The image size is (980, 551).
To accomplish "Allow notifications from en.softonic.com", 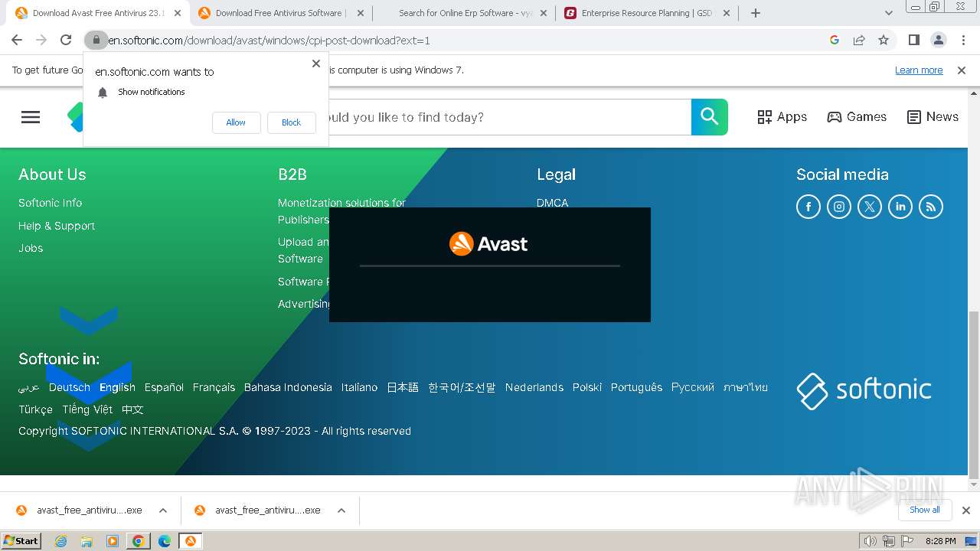I will 236,122.
